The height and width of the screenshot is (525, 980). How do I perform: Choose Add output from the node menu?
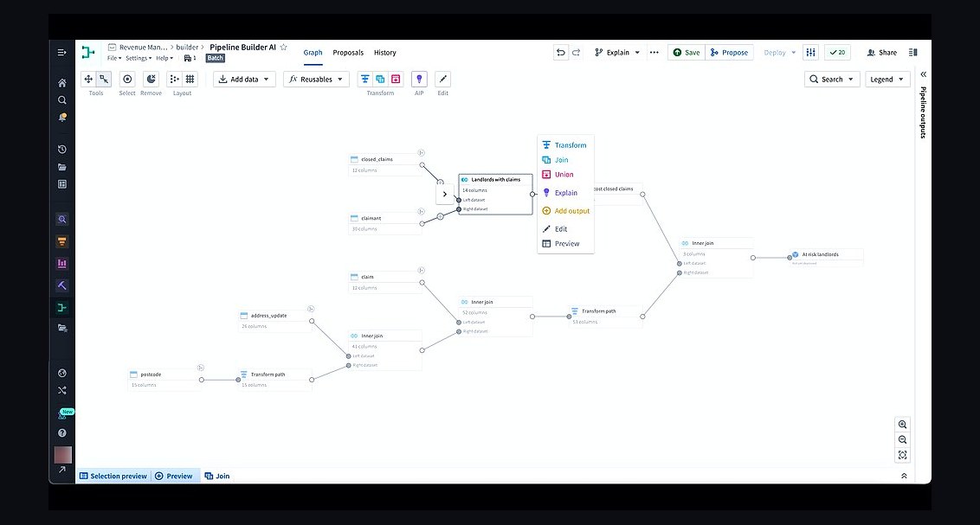[x=565, y=211]
